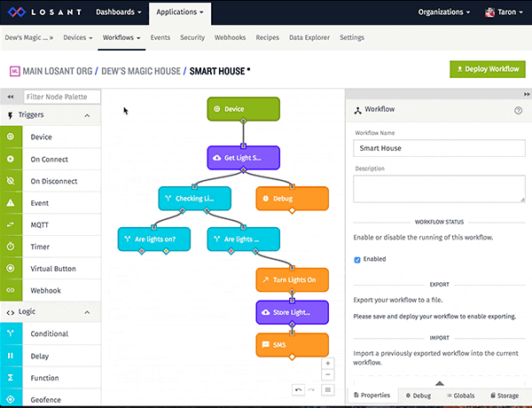Collapse the node palette with double-arrow icon
The height and width of the screenshot is (408, 532).
tap(11, 97)
